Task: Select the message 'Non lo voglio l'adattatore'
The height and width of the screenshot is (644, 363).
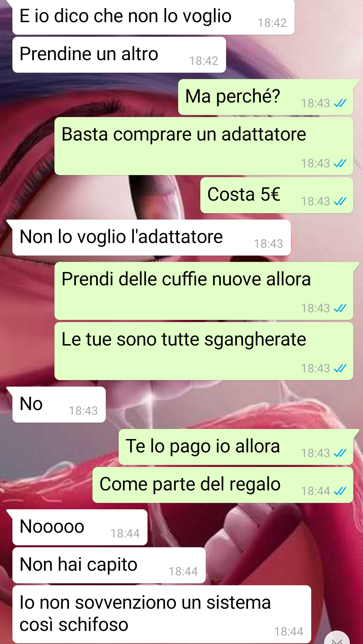Action: [152, 238]
